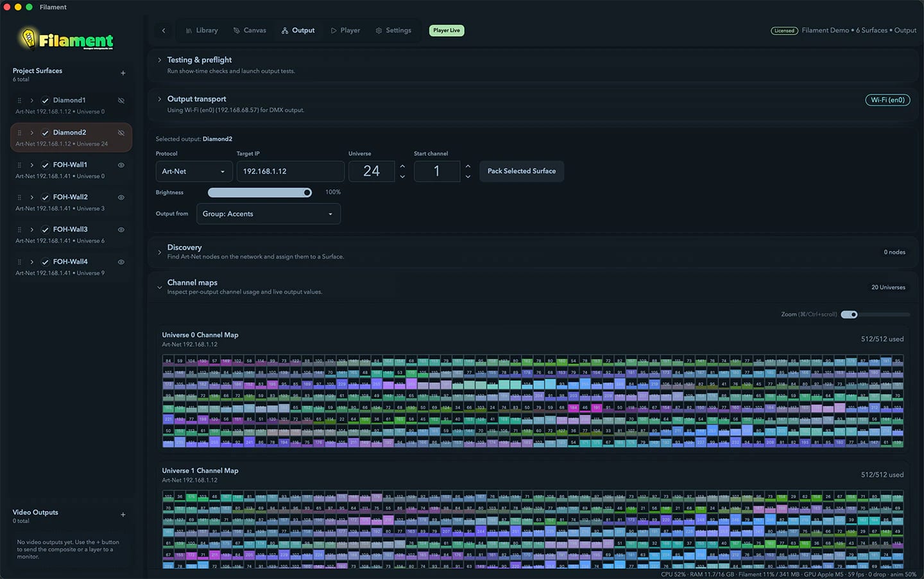924x579 pixels.
Task: Expand the FOH-Wall2 surface row
Action: coord(31,197)
